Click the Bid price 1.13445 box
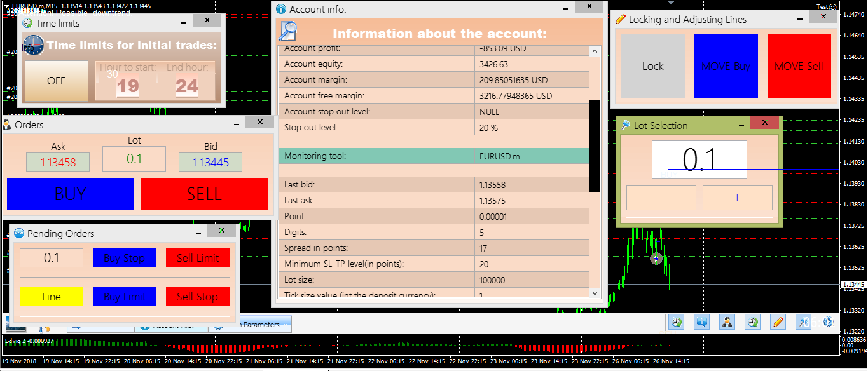Viewport: 868px width, 371px height. [x=210, y=162]
